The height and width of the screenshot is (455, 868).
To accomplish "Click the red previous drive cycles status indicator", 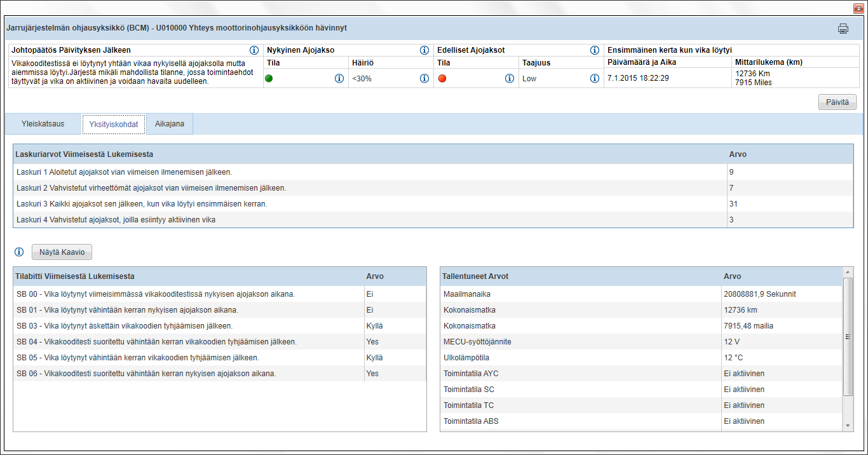I will [442, 78].
